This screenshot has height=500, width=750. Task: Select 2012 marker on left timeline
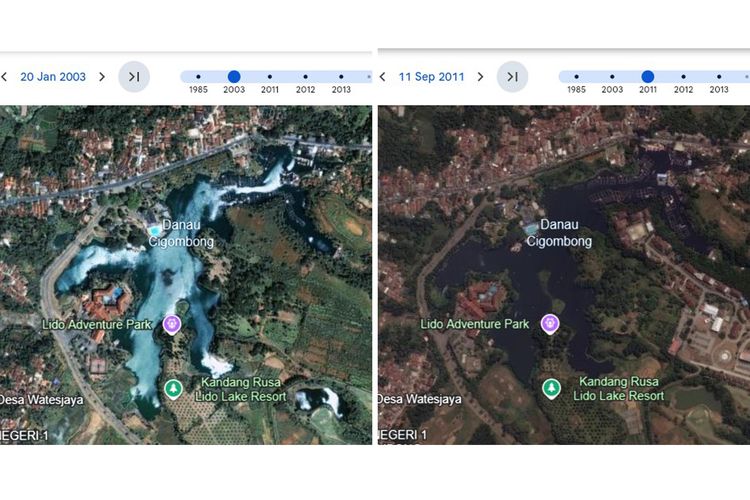click(x=305, y=77)
